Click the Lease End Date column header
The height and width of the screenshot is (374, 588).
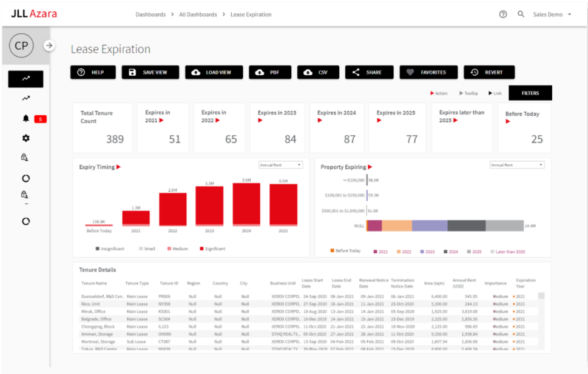[341, 283]
